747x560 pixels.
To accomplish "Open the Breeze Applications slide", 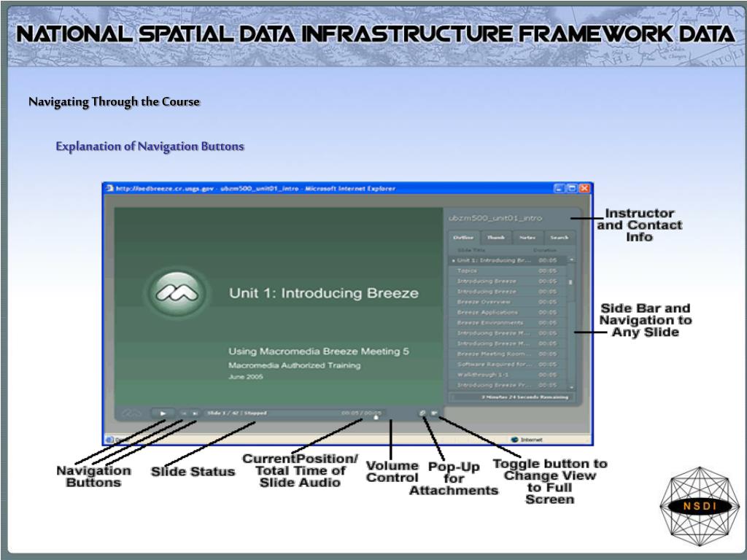I will tap(508, 312).
